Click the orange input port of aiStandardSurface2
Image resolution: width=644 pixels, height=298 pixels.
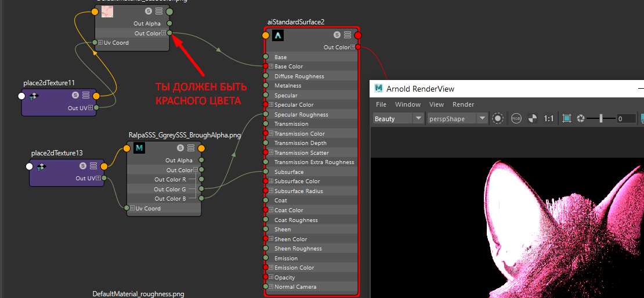coord(266,35)
